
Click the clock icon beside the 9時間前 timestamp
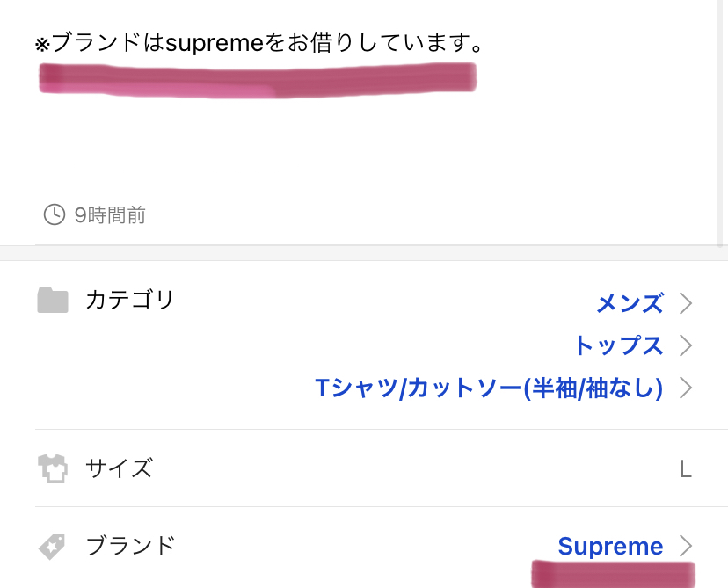coord(54,214)
